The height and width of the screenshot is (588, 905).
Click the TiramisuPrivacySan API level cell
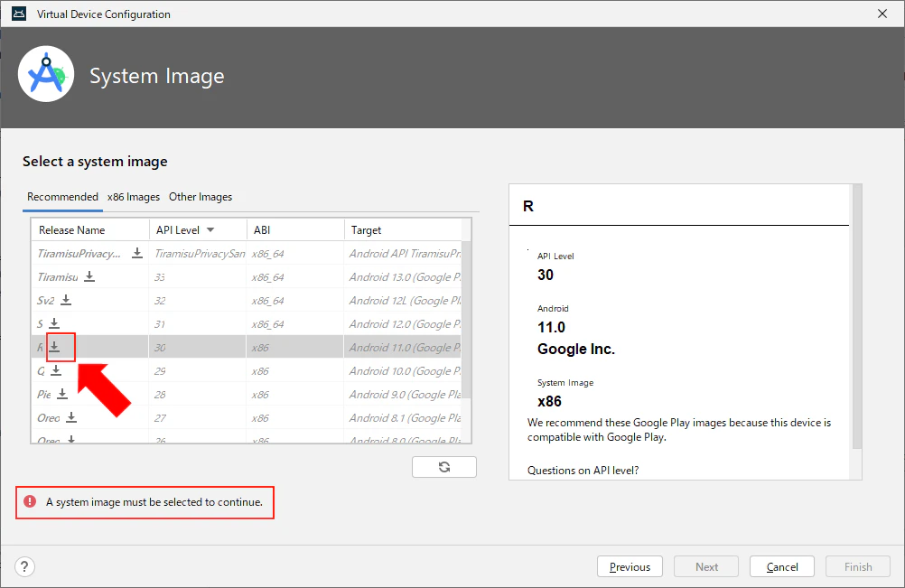click(200, 253)
